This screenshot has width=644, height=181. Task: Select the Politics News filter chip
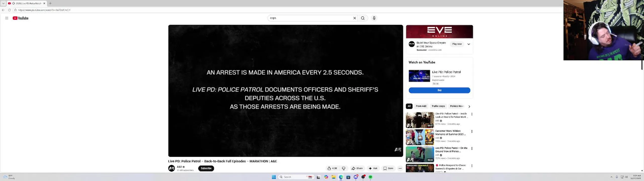point(457,106)
